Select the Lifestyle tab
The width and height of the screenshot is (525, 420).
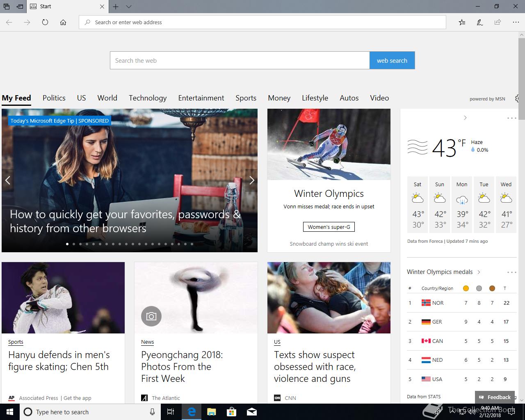point(315,98)
